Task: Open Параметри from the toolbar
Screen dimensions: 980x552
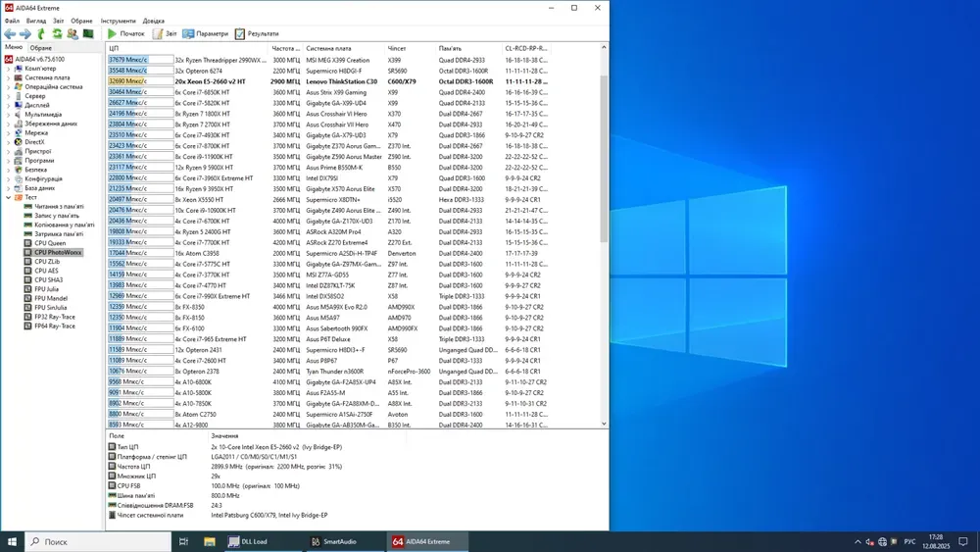Action: point(205,33)
